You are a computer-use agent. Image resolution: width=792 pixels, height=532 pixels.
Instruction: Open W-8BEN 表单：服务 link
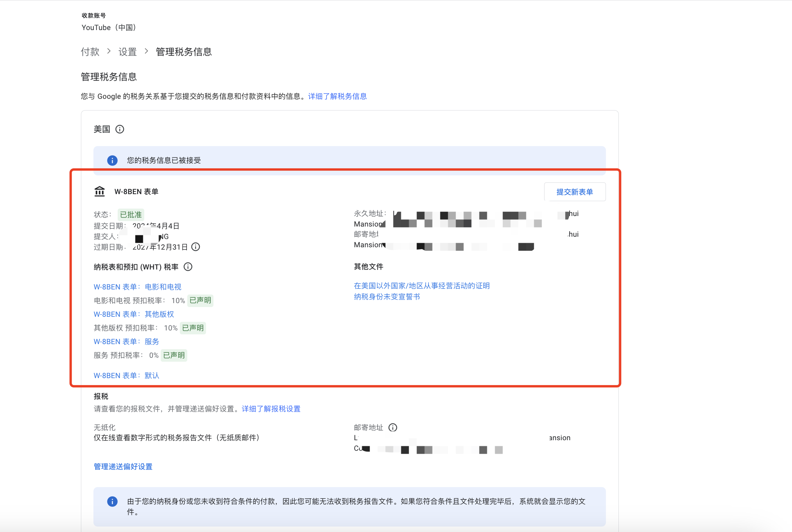coord(126,341)
